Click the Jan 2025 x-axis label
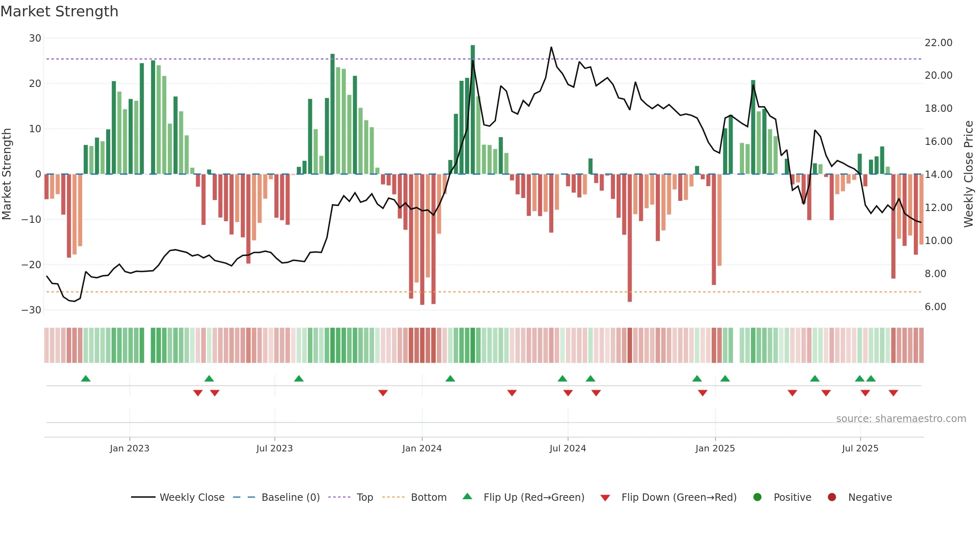The image size is (980, 551). tap(715, 448)
